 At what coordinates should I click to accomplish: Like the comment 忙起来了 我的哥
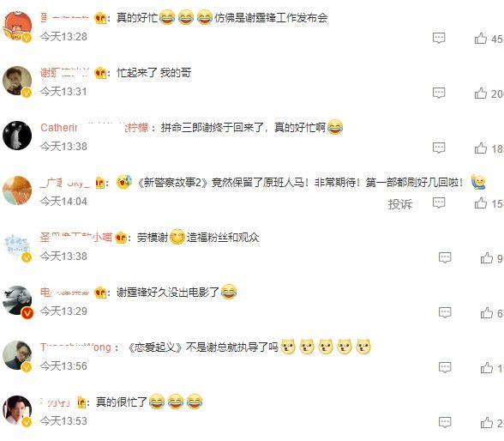pyautogui.click(x=481, y=94)
